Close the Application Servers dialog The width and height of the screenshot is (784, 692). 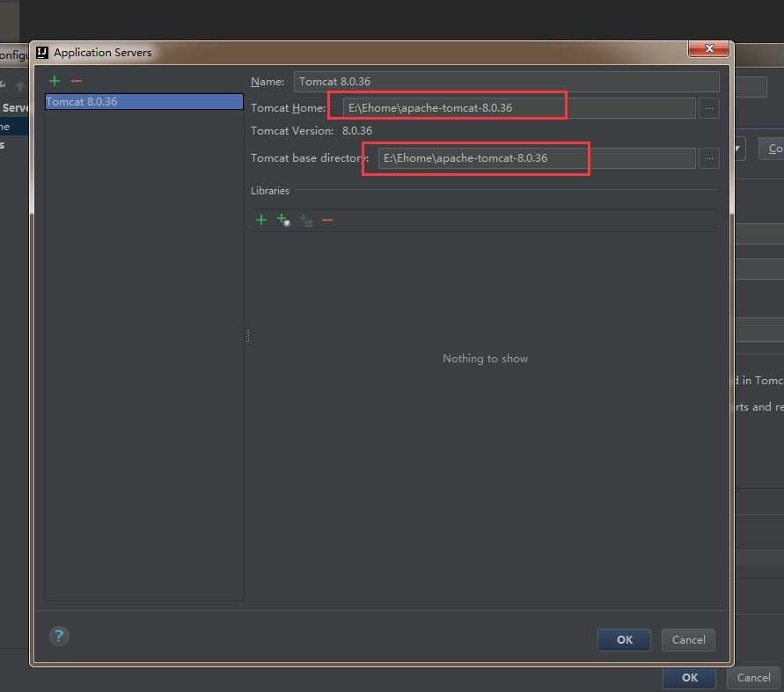(x=708, y=48)
